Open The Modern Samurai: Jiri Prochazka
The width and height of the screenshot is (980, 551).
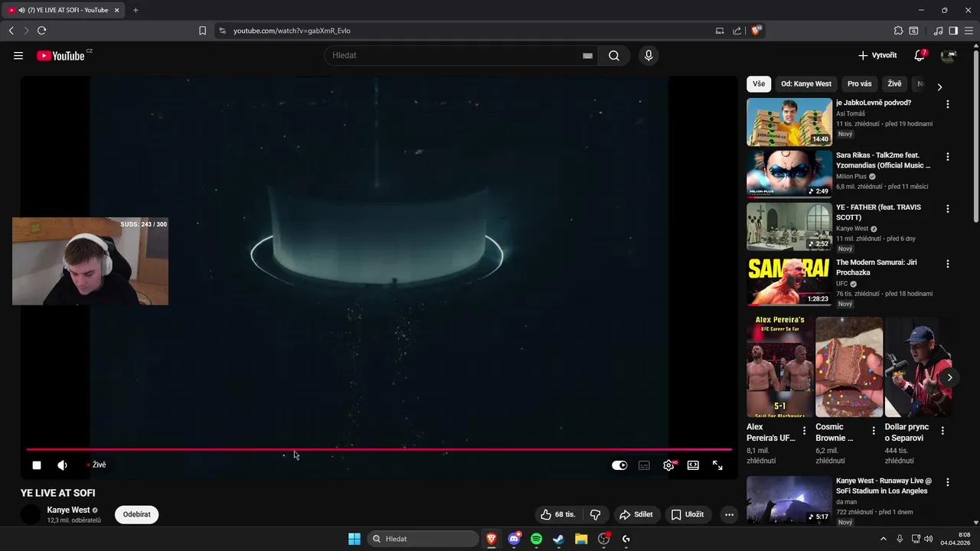pos(789,281)
